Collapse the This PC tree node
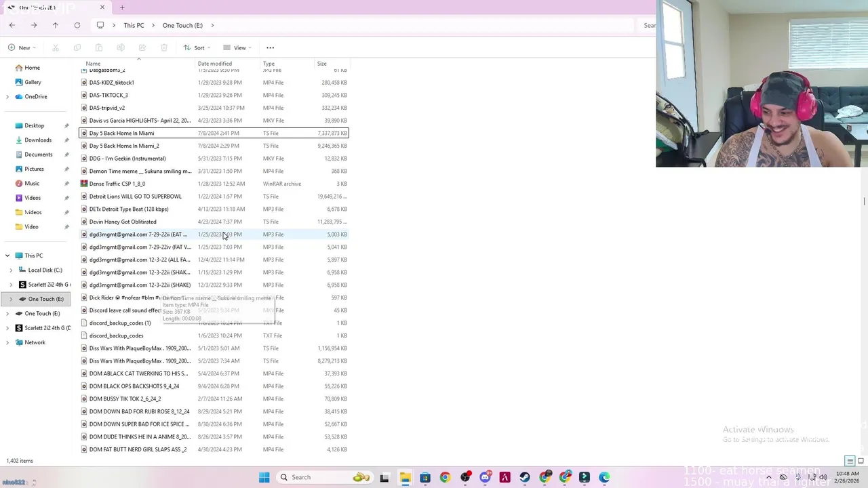 tap(7, 256)
